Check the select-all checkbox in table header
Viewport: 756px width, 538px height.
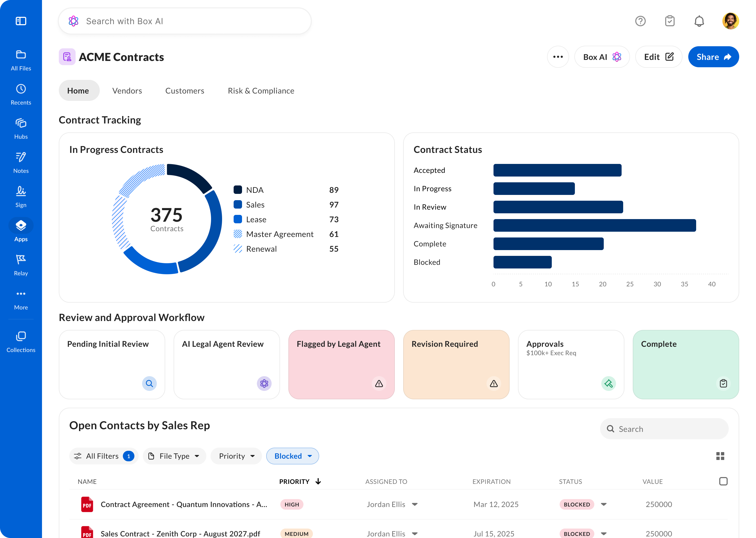point(723,481)
